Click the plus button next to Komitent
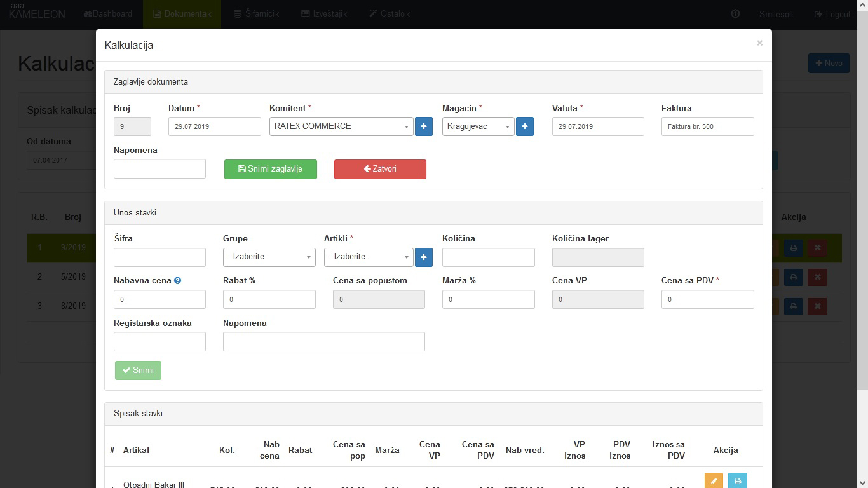 click(x=423, y=126)
